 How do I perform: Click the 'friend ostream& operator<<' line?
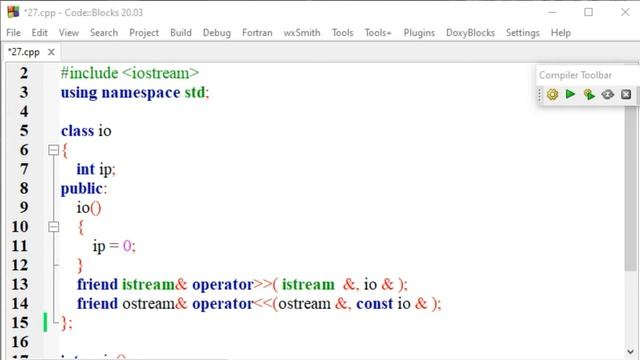pyautogui.click(x=259, y=304)
